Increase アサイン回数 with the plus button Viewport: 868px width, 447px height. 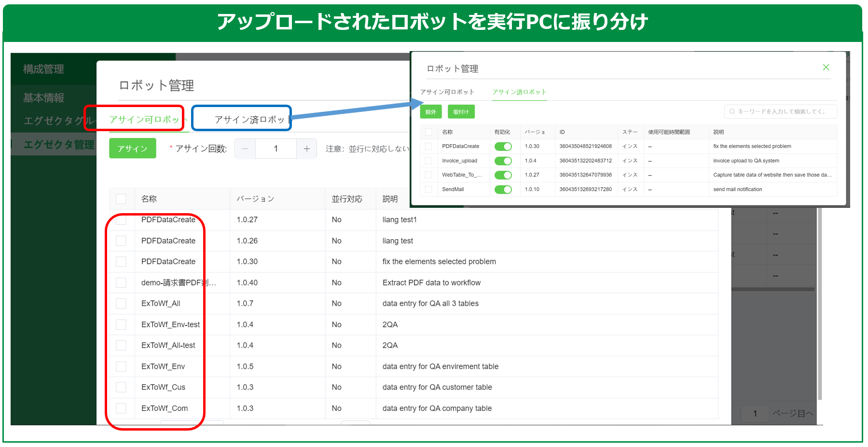[x=306, y=149]
